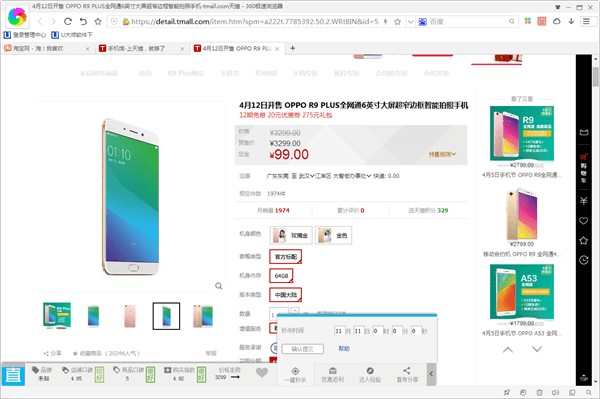
Task: Select the last thumbnail showing two phones
Action: tap(203, 316)
